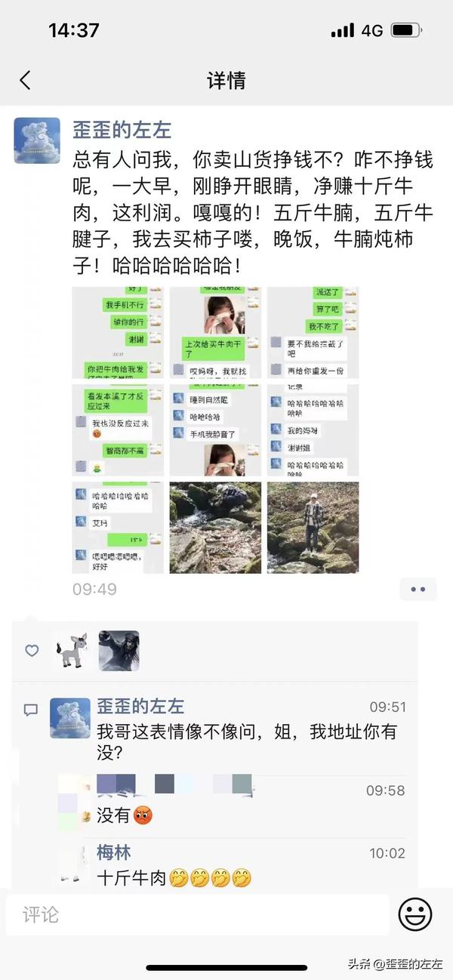Image resolution: width=453 pixels, height=980 pixels.
Task: Open the 梅林 commenter name
Action: point(114,852)
